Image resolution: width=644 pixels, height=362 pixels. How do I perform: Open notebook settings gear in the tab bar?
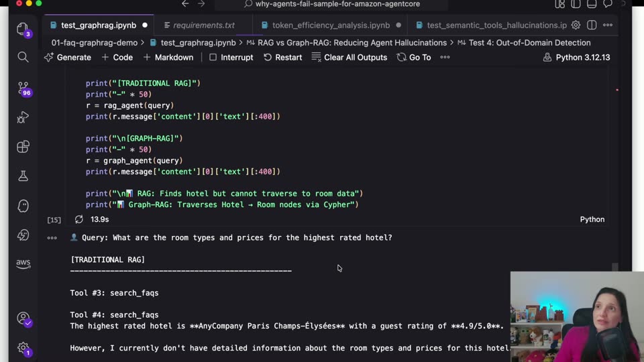coord(576,25)
